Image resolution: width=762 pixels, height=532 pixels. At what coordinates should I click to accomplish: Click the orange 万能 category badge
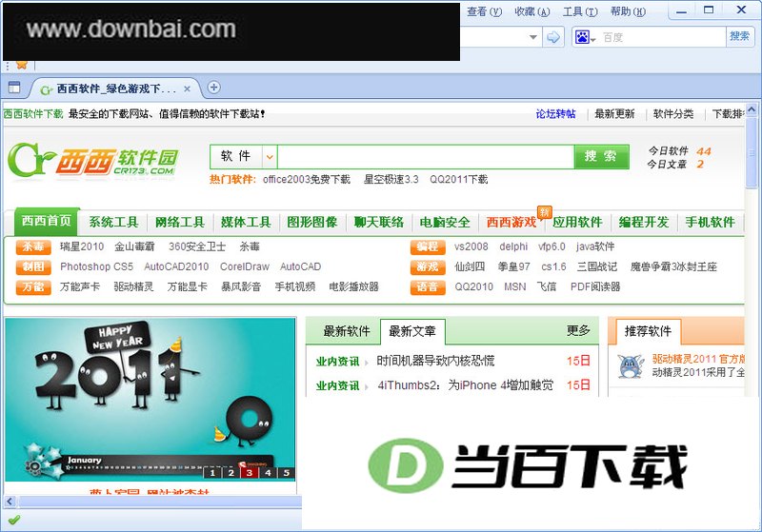pos(33,286)
